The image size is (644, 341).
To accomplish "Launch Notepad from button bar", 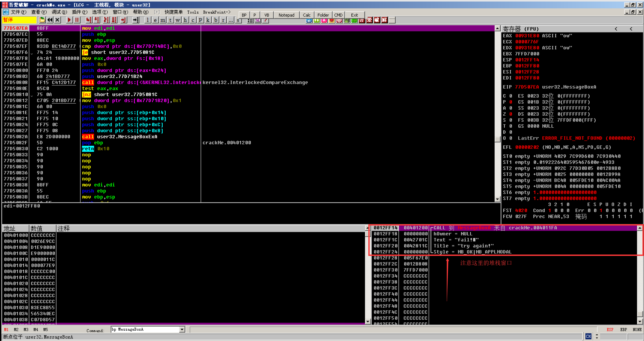I will coord(286,15).
